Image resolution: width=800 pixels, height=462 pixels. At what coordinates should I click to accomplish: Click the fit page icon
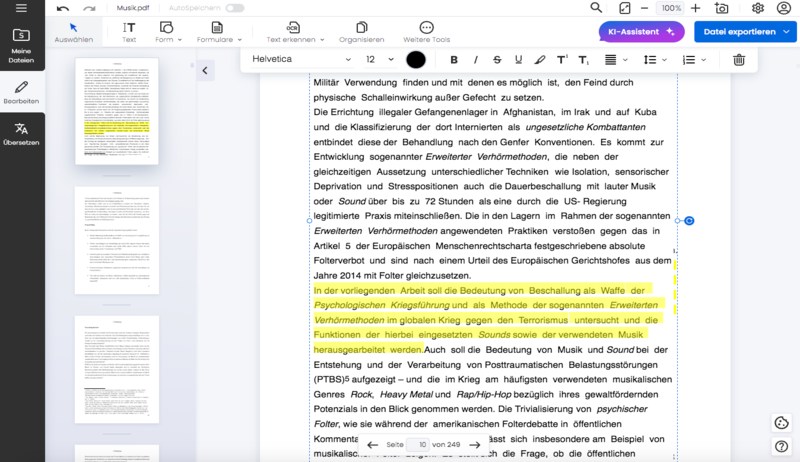coord(624,8)
